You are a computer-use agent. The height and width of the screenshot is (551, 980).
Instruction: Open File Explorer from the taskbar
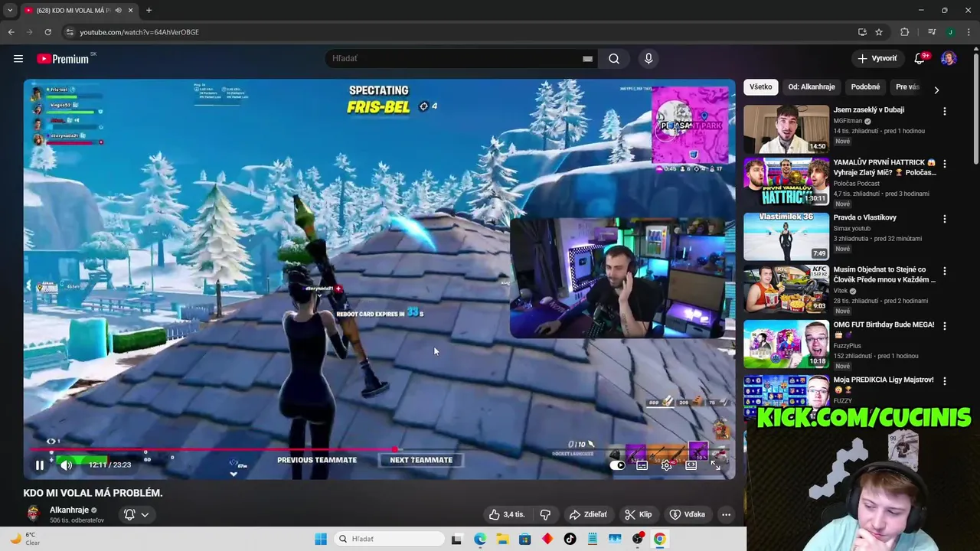pyautogui.click(x=502, y=539)
